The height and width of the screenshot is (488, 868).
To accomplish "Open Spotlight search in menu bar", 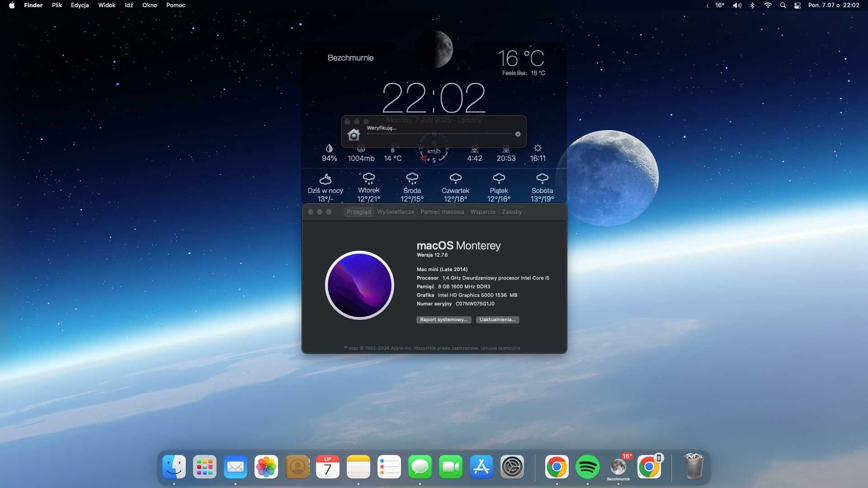I will (x=783, y=5).
